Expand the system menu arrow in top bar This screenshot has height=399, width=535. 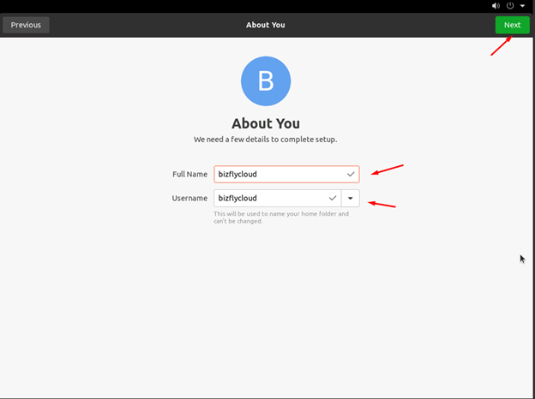coord(522,6)
